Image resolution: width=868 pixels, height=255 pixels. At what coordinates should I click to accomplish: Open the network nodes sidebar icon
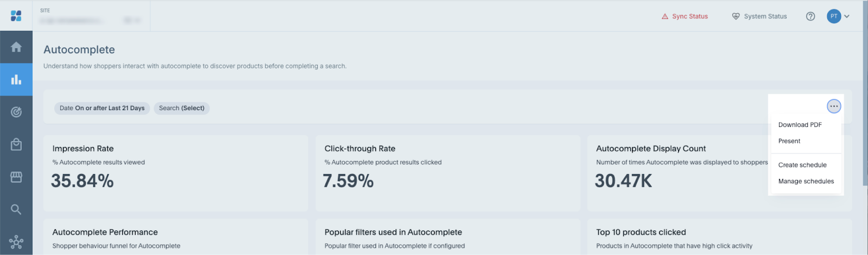16,242
